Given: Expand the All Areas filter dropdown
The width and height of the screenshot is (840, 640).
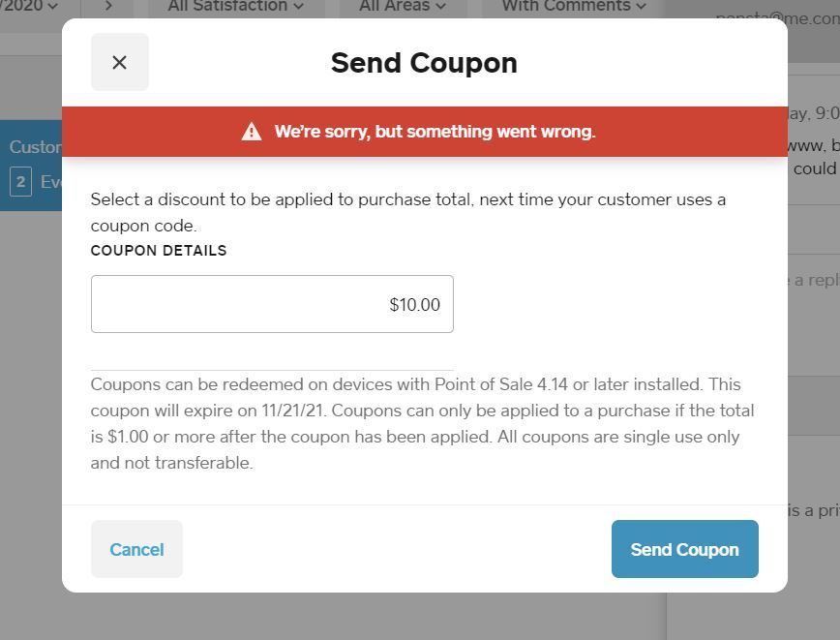Looking at the screenshot, I should [x=403, y=7].
